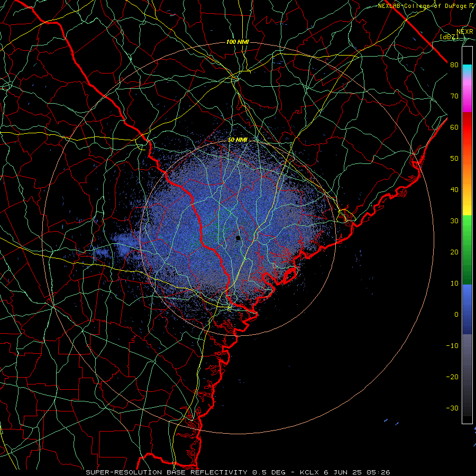This screenshot has width=476, height=476.
Task: Click the blue segment of the color bar
Action: (467, 309)
